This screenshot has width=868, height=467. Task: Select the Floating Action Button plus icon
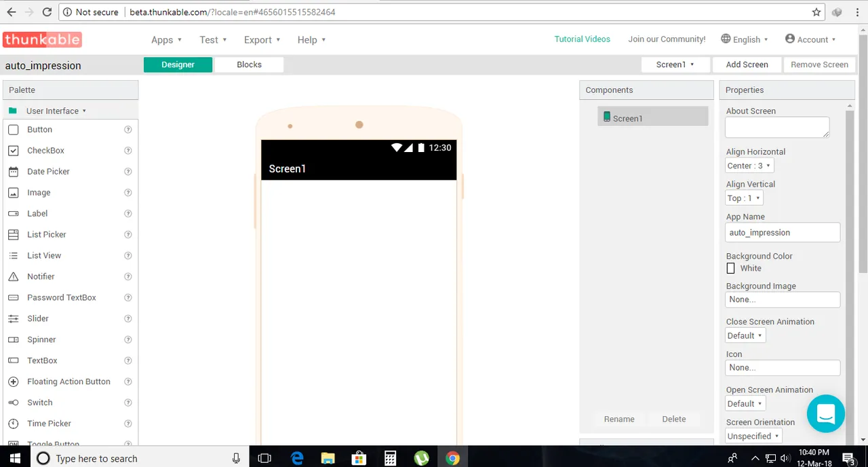13,382
